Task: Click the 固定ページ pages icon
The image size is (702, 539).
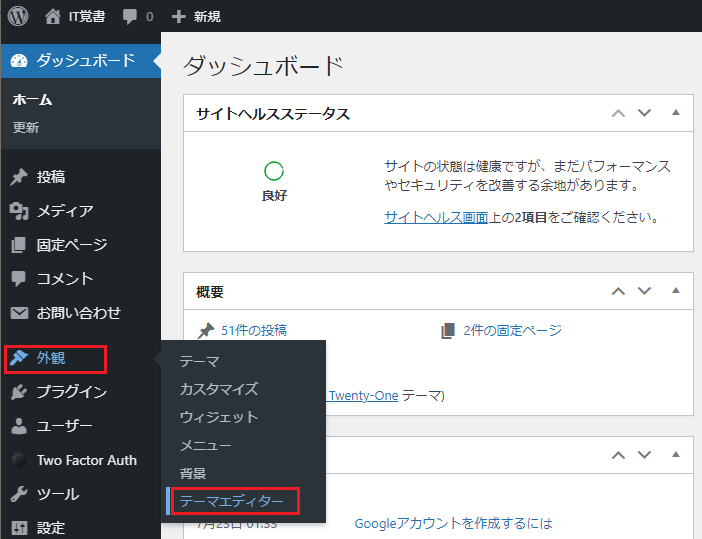Action: [x=19, y=245]
